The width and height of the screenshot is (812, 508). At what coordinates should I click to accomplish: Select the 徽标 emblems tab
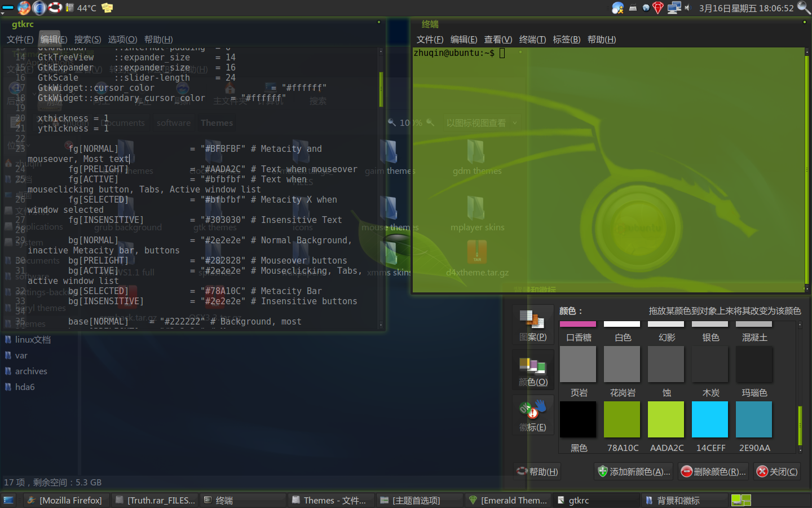click(x=533, y=415)
